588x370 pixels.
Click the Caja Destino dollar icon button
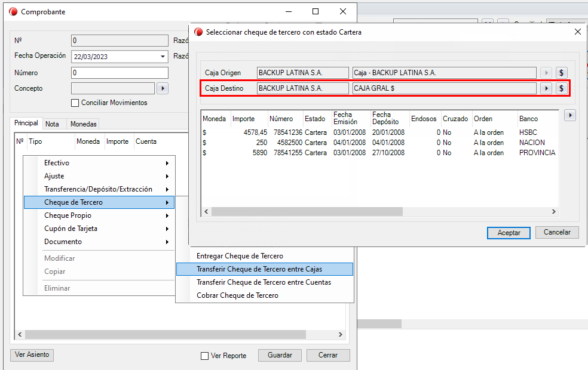pyautogui.click(x=561, y=88)
